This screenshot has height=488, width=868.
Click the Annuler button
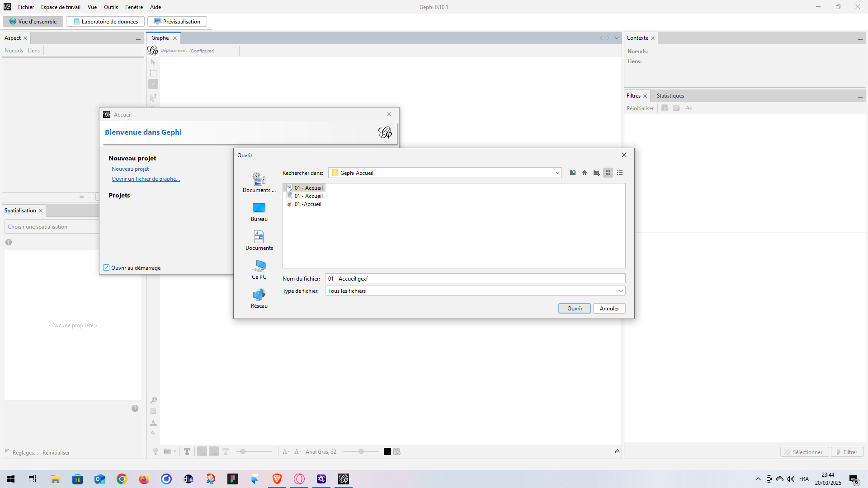click(x=609, y=308)
